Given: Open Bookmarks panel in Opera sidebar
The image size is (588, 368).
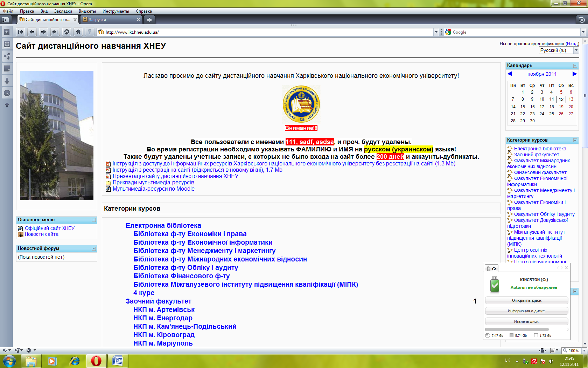Looking at the screenshot, I should [7, 32].
